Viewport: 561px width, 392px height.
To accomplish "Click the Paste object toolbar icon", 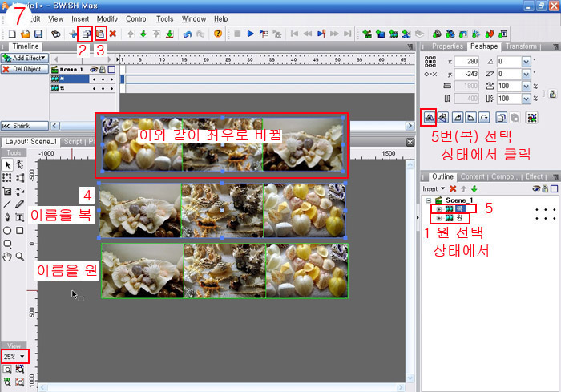I will [100, 34].
